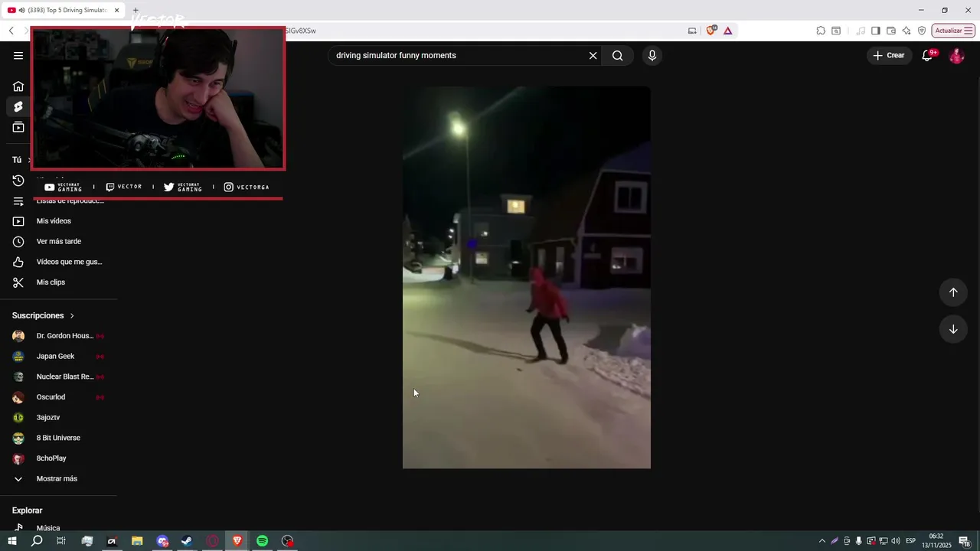Go to YouTube Home in sidebar
Viewport: 980px width, 551px height.
click(18, 86)
